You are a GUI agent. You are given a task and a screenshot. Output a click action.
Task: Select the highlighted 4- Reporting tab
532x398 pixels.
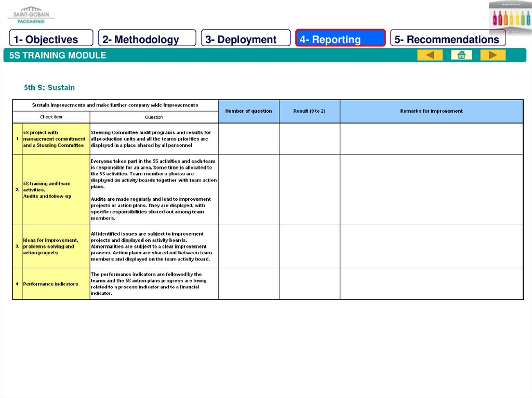[x=340, y=39]
